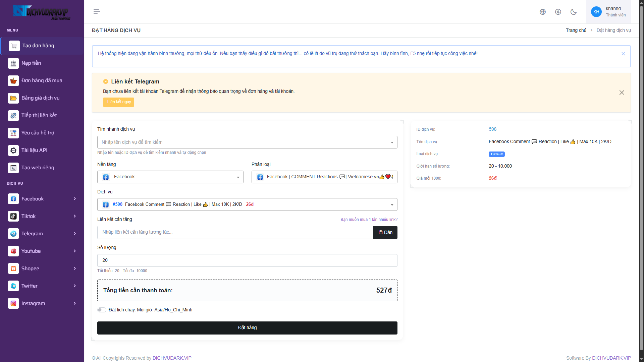Screen dimensions: 644x362
Task: Click the Tài liệu API icon
Action: tap(13, 150)
